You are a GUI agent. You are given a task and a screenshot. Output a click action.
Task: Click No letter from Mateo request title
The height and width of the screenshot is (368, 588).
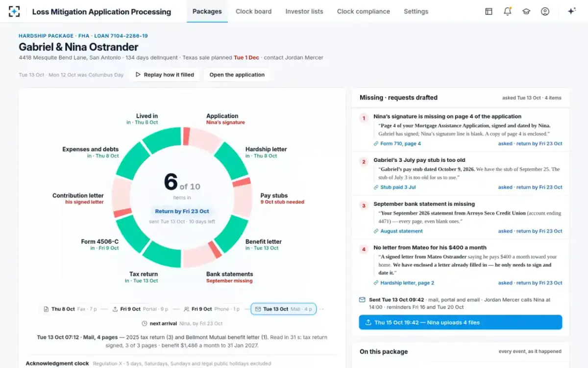coord(430,248)
